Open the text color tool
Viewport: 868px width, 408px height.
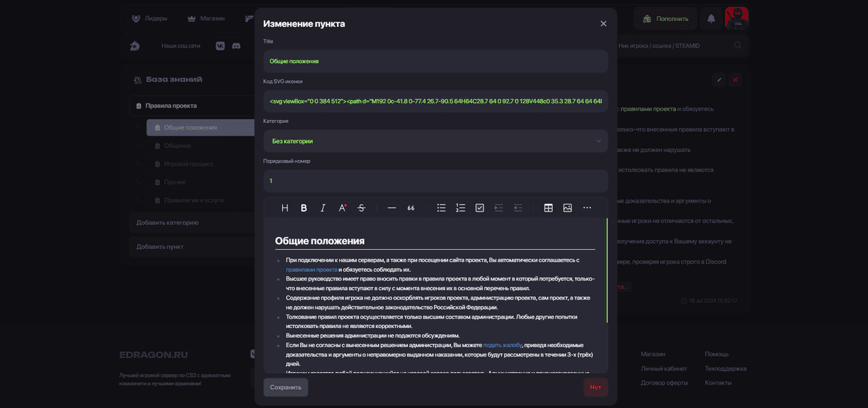click(342, 208)
